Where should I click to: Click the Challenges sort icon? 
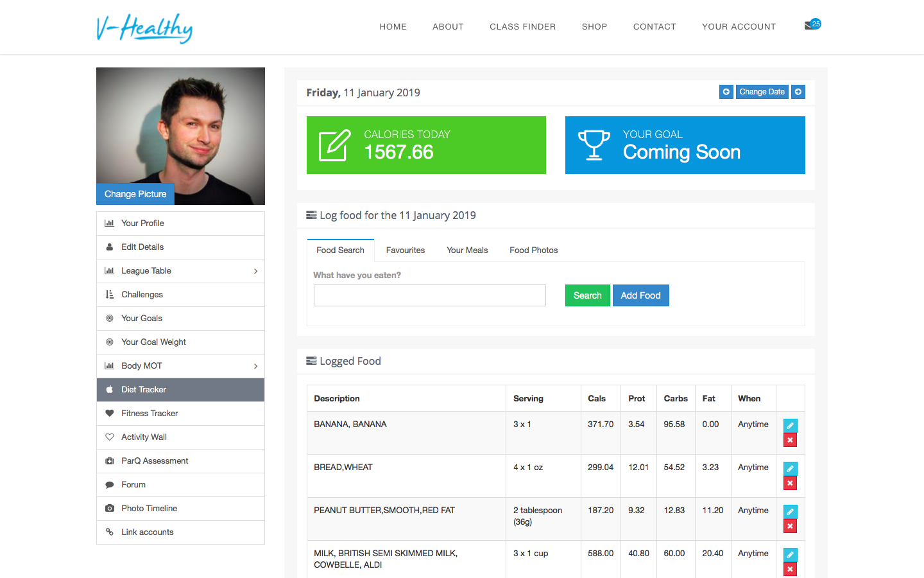(110, 295)
